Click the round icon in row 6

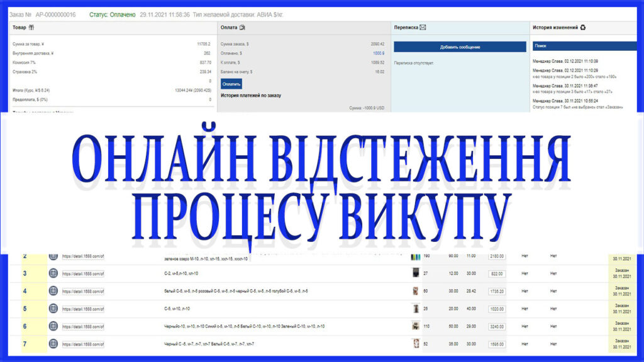pyautogui.click(x=53, y=326)
